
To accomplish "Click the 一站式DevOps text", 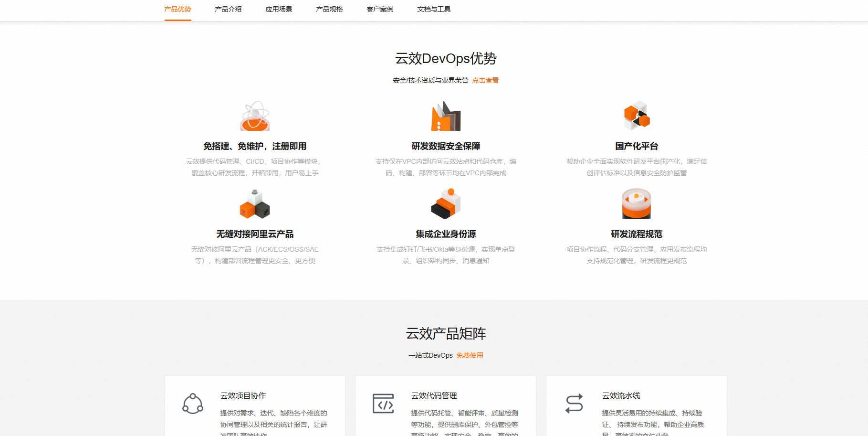I will [x=430, y=355].
